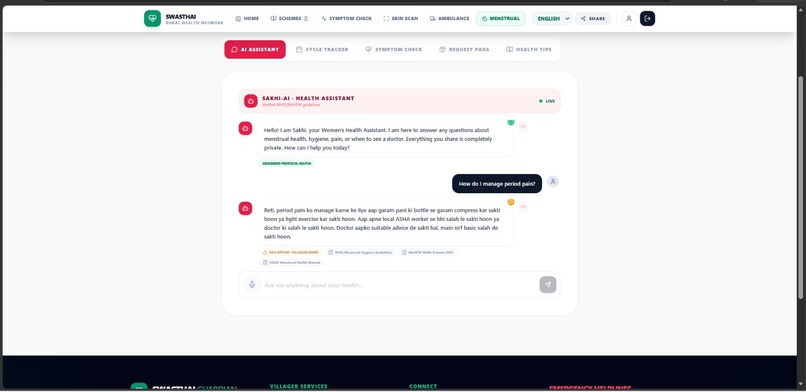Click the microphone voice input icon
The height and width of the screenshot is (392, 806).
pos(251,285)
